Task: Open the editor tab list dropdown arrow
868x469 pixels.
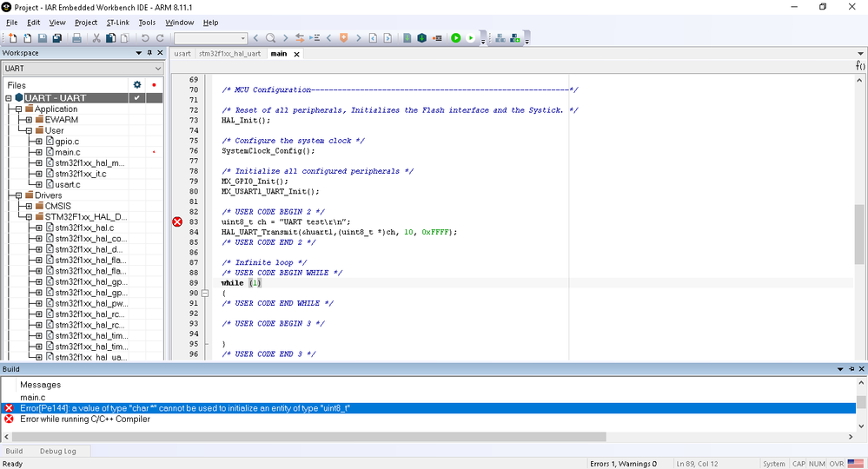Action: point(860,54)
